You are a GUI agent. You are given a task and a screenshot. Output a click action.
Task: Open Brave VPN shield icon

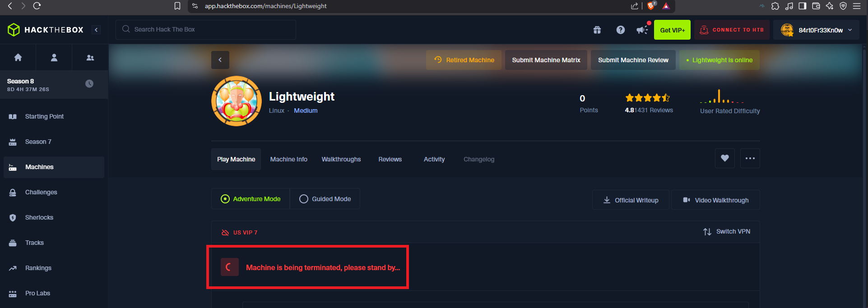coord(843,6)
